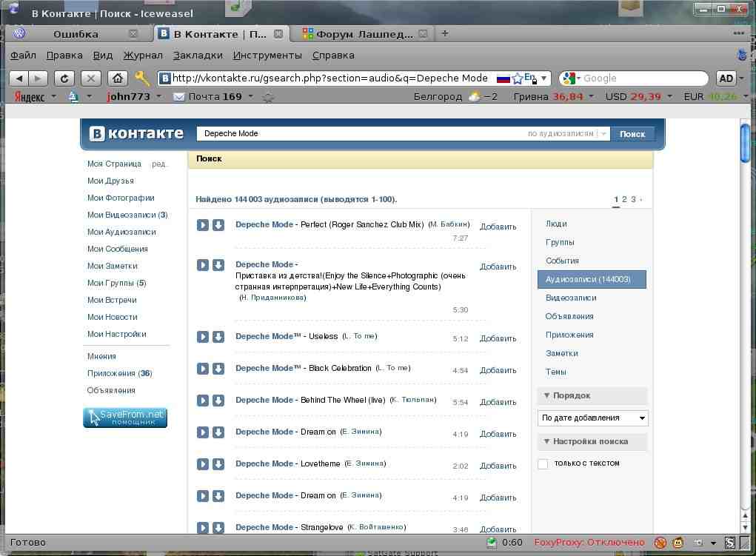Open a new tab with the plus button
This screenshot has height=556, width=756.
445,33
